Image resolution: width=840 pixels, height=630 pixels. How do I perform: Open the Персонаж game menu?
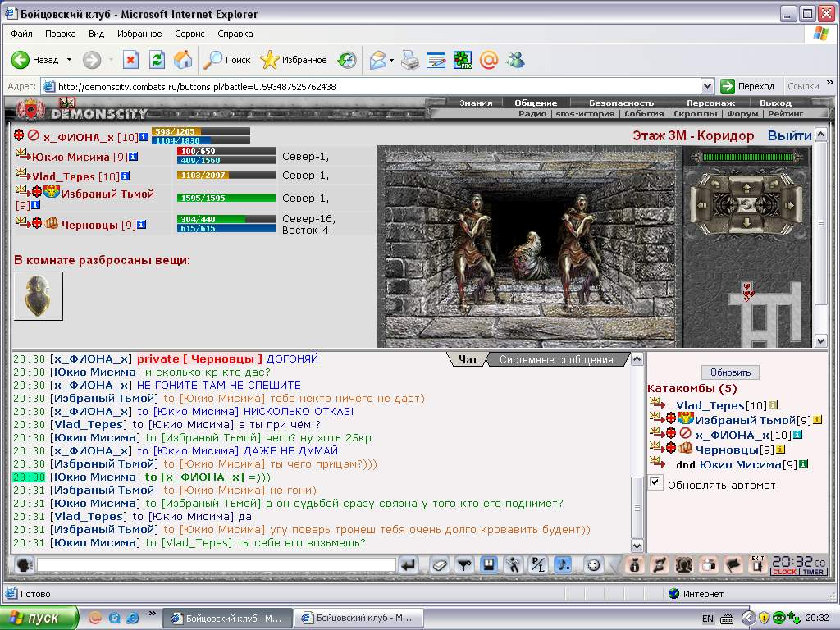711,103
